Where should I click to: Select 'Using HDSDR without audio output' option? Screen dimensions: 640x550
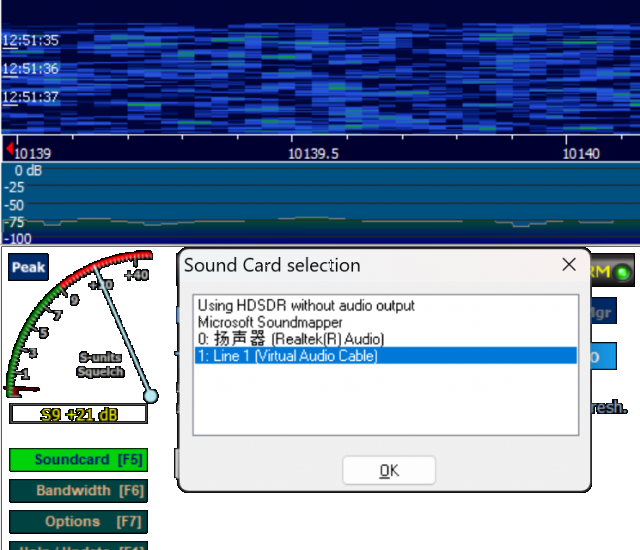coord(385,306)
